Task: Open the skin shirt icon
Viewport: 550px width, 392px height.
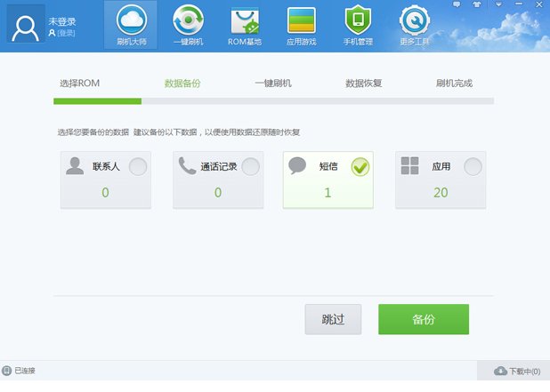Action: pyautogui.click(x=477, y=4)
